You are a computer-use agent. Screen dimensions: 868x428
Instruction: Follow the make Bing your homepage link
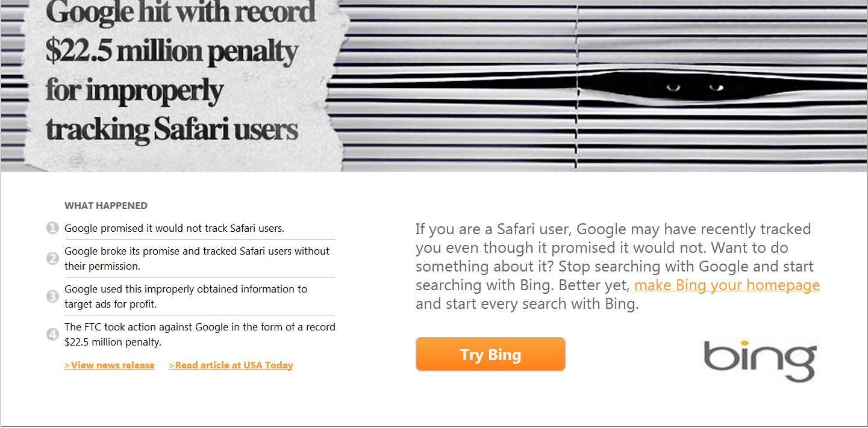point(727,285)
